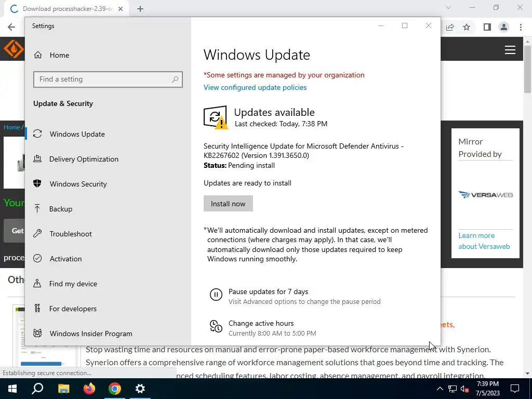Image resolution: width=532 pixels, height=399 pixels.
Task: Click Learn more about Versaweb link
Action: click(484, 241)
